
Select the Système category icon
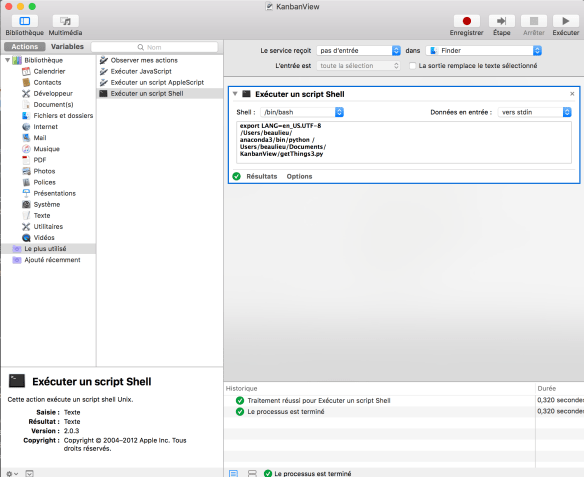click(x=26, y=204)
